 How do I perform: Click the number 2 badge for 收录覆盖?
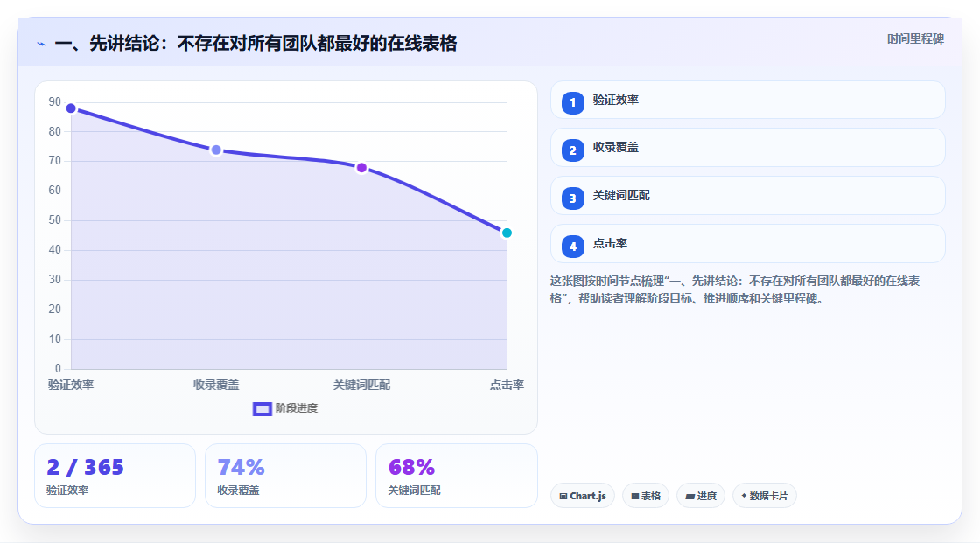pos(572,150)
